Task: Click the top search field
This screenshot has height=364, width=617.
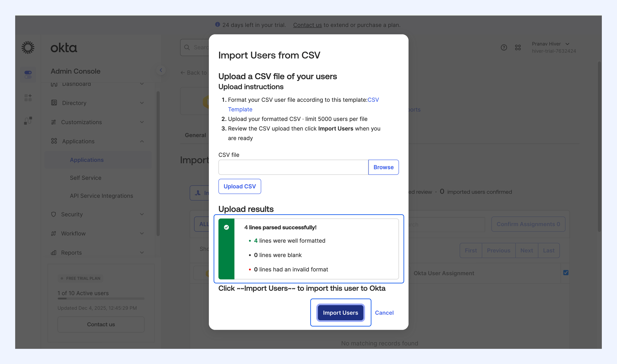Action: [x=195, y=47]
